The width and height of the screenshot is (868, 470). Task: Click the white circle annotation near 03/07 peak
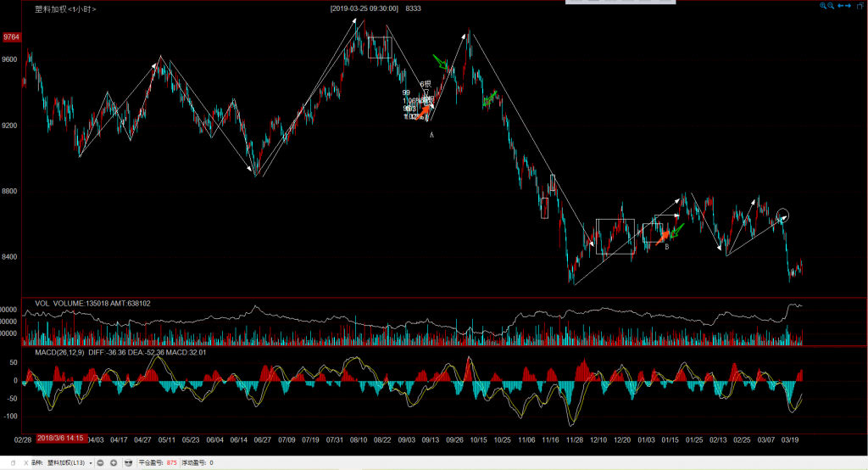coord(782,215)
